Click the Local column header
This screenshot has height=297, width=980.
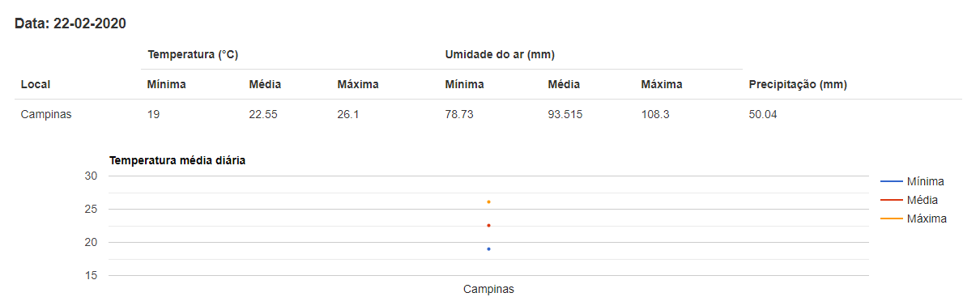click(x=36, y=84)
